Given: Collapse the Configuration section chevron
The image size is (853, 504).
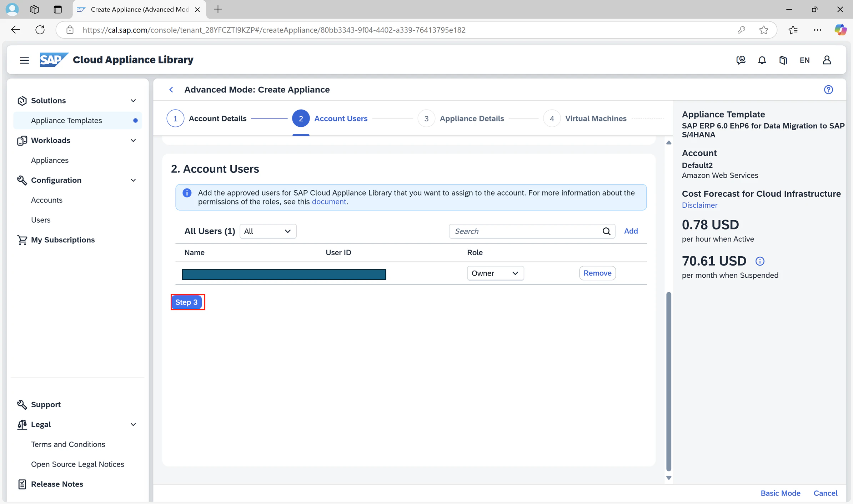Looking at the screenshot, I should point(133,180).
